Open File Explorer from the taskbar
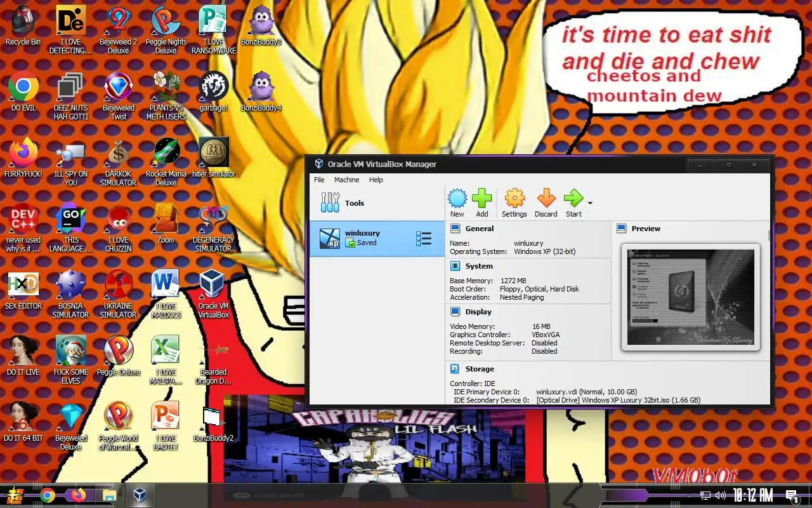 point(109,496)
